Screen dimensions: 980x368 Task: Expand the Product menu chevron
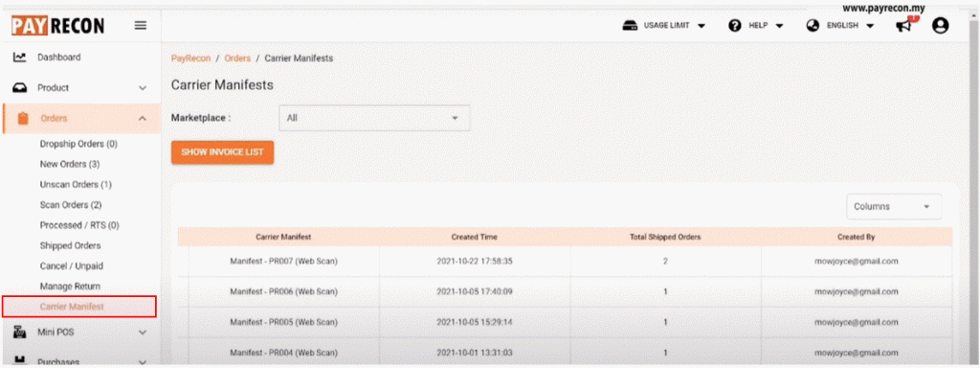tap(143, 88)
